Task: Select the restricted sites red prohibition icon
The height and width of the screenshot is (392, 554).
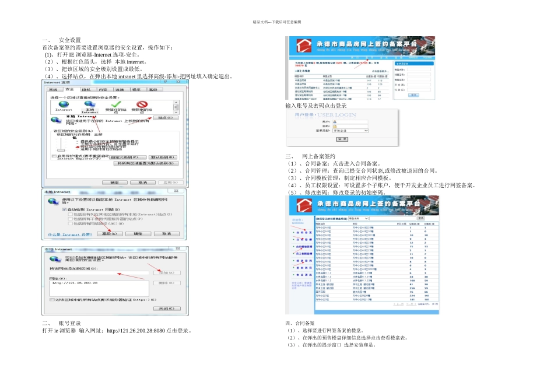Action: 142,104
